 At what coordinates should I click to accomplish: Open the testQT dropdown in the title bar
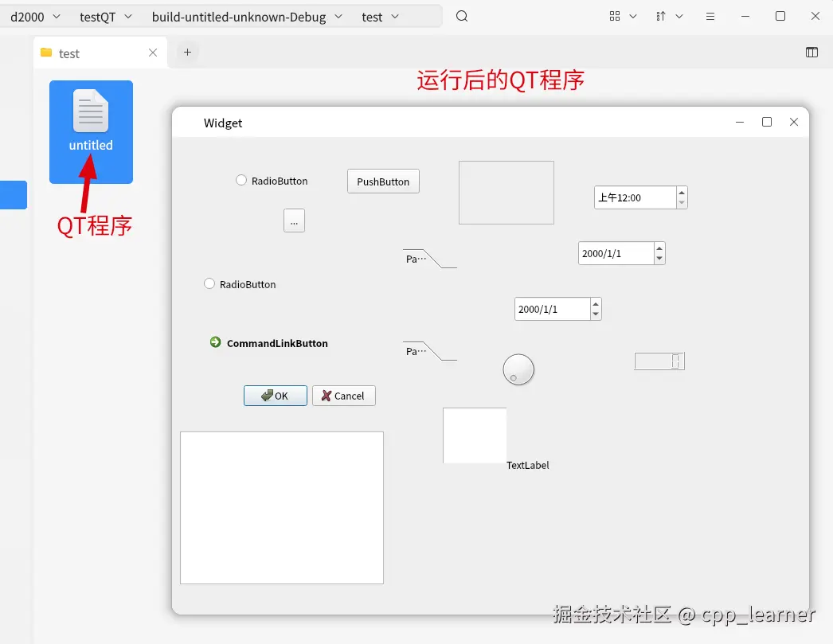[x=105, y=15]
